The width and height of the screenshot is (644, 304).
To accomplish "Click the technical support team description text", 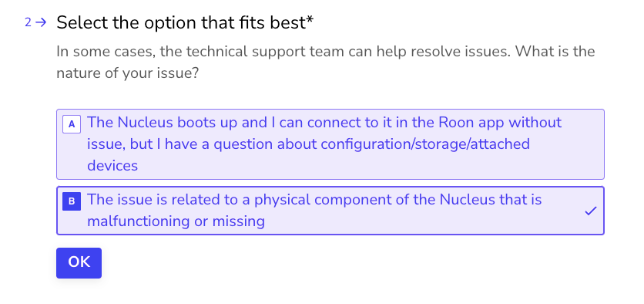I will (326, 62).
